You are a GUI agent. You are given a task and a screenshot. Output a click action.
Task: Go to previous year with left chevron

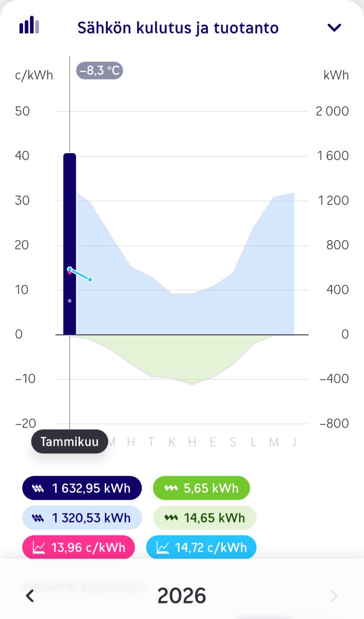click(x=30, y=596)
